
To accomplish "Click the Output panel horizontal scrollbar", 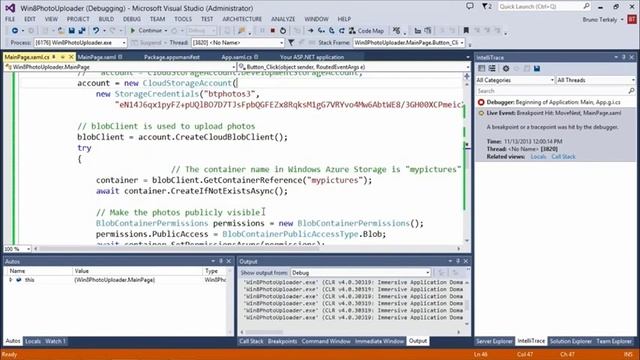I will click(351, 332).
